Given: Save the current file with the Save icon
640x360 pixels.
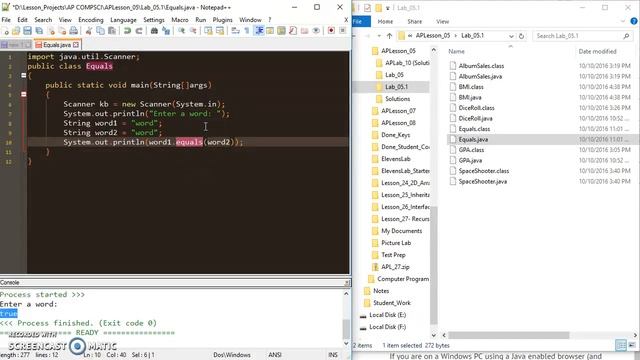Looking at the screenshot, I should (27, 31).
